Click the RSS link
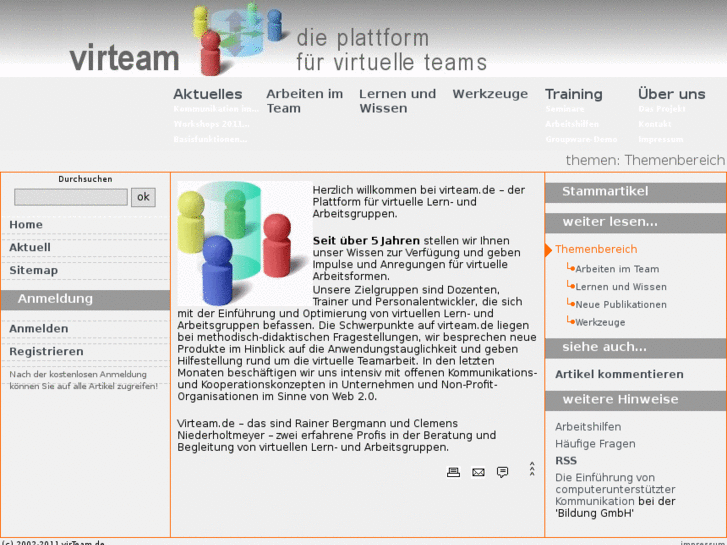The height and width of the screenshot is (545, 727). [x=566, y=461]
